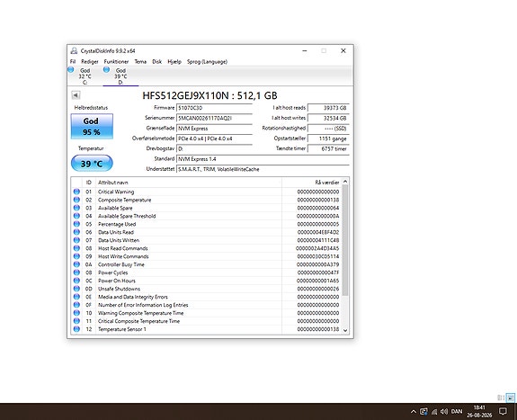Click the Attribut navn column header

pos(188,183)
